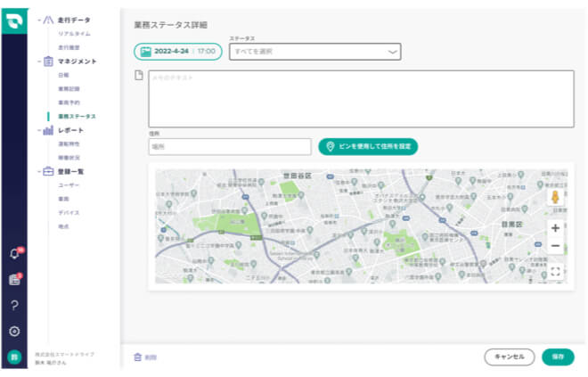The width and height of the screenshot is (588, 377).
Task: Open リアルタイム in the sidebar
Action: pos(74,33)
